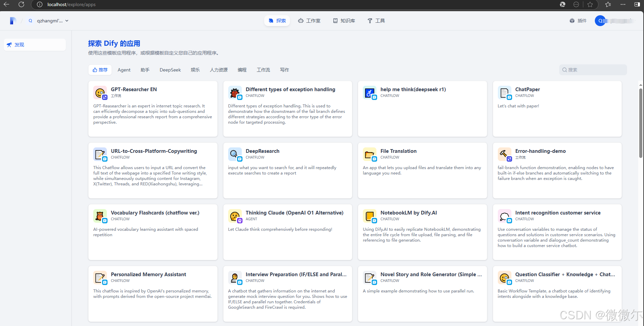
Task: Open the browser favorites list icon
Action: pyautogui.click(x=608, y=4)
